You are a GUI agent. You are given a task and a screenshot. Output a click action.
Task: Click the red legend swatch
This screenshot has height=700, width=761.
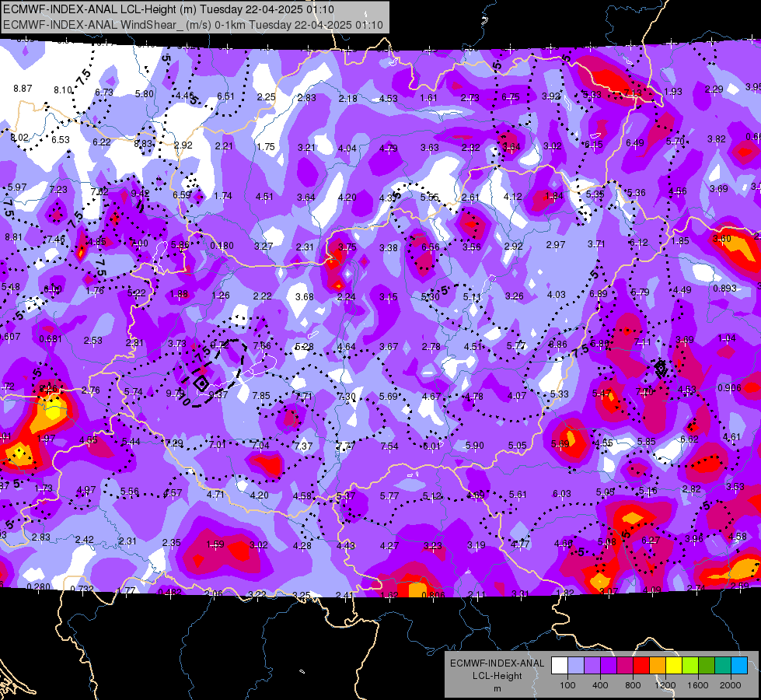641,666
